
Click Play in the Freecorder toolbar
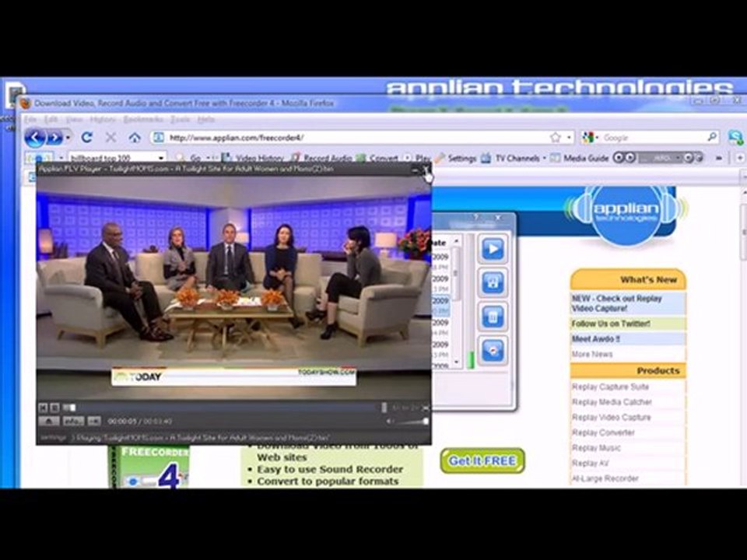point(417,158)
